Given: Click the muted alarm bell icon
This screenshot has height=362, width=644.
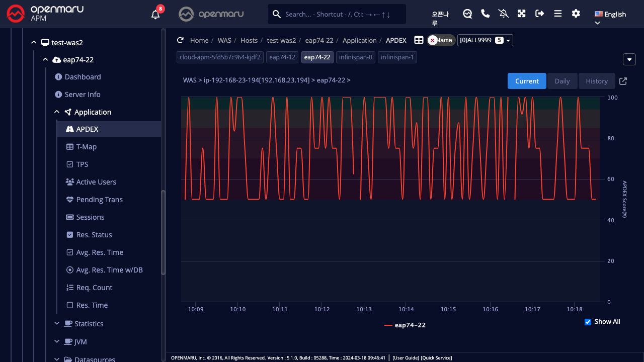Looking at the screenshot, I should (504, 14).
